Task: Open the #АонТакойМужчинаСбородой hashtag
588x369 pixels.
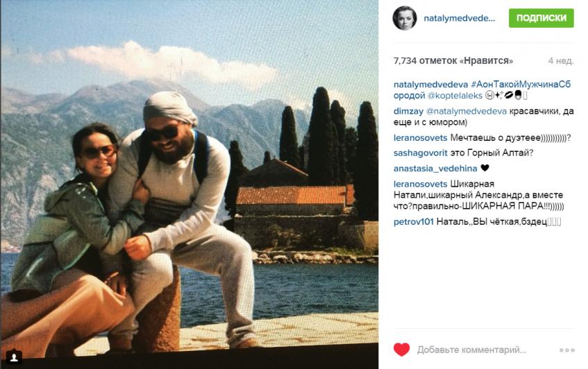Action: click(x=482, y=90)
